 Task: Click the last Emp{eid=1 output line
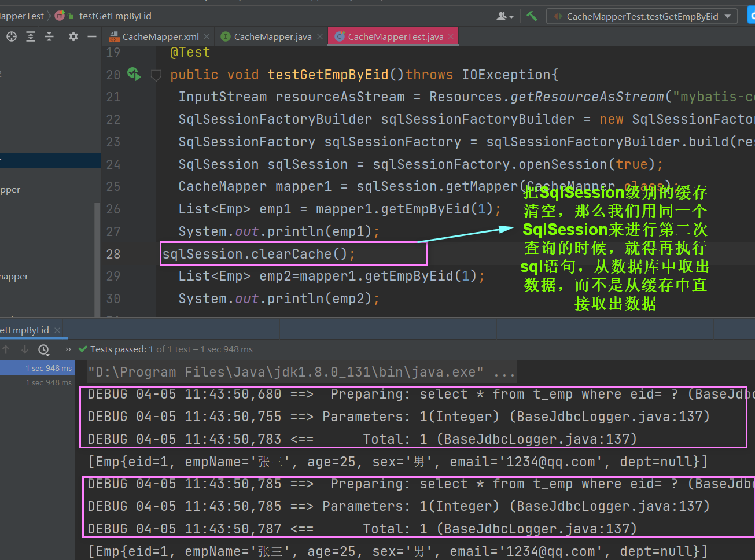pos(397,551)
